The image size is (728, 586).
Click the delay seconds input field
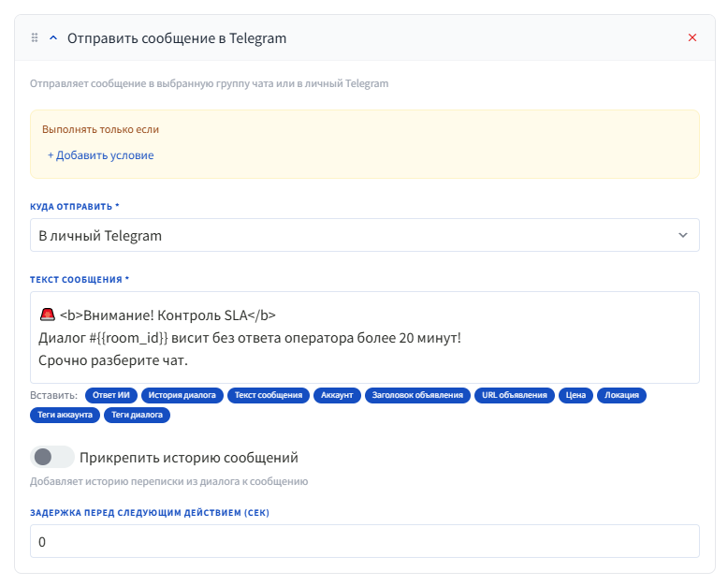[x=364, y=541]
